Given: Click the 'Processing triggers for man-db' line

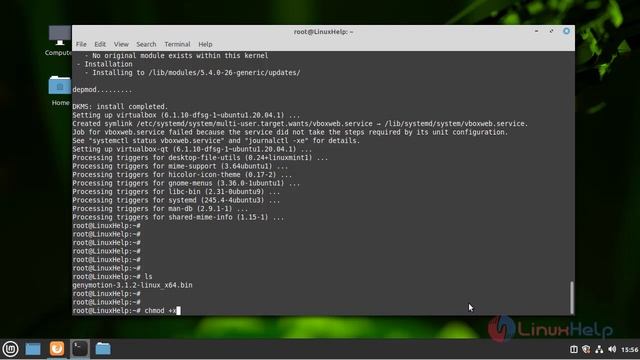Looking at the screenshot, I should point(160,209).
